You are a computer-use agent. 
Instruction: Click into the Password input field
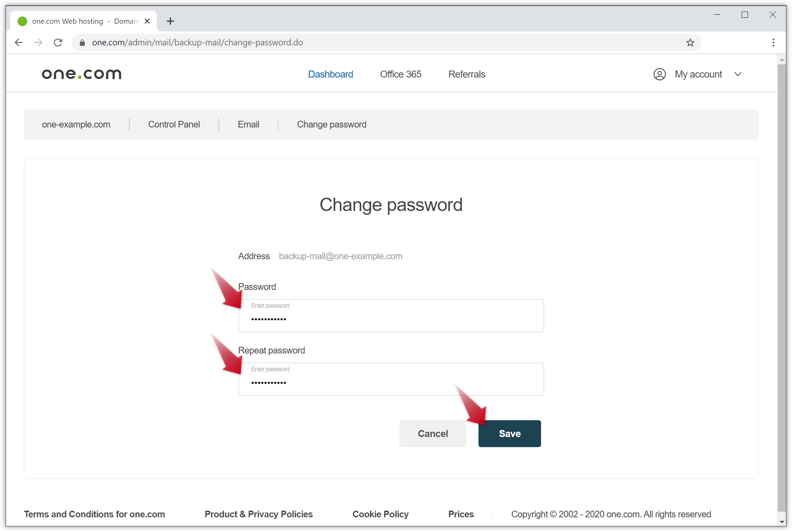(392, 315)
